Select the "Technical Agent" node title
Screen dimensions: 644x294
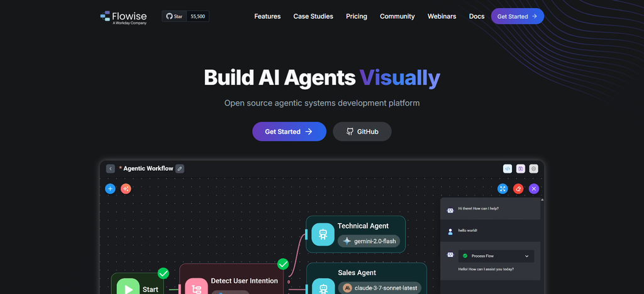(x=363, y=226)
